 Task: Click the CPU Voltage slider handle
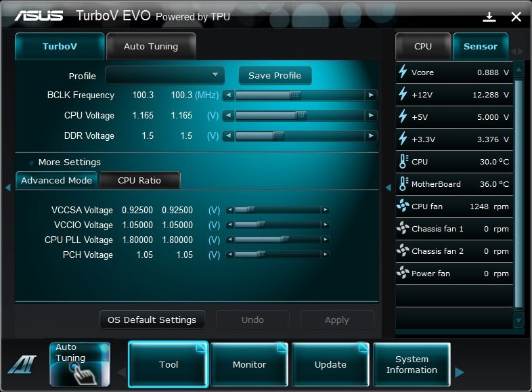(x=301, y=115)
